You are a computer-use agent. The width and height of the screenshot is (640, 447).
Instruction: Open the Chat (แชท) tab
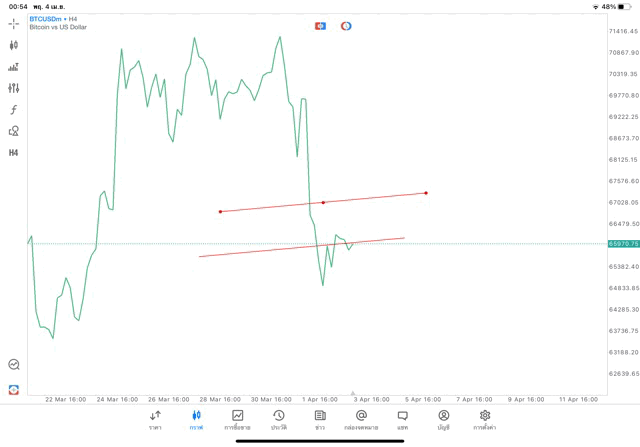(x=402, y=419)
